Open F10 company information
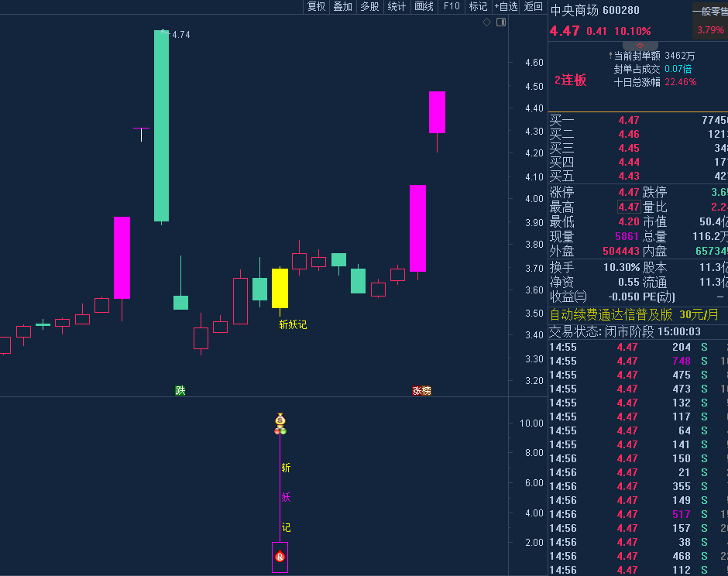The height and width of the screenshot is (576, 728). tap(452, 7)
